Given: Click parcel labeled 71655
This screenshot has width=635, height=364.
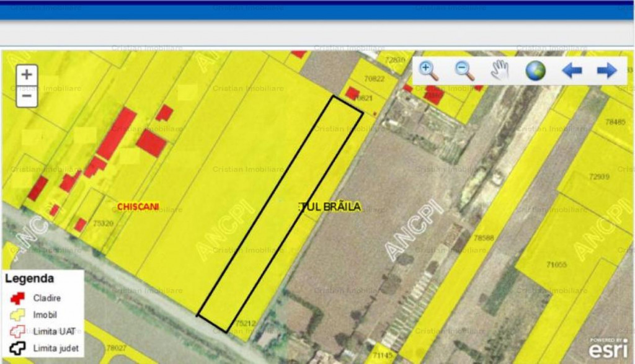Looking at the screenshot, I should [556, 264].
